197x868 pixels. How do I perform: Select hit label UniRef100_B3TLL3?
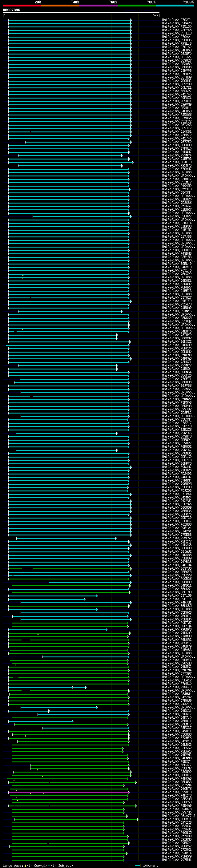coord(177,33)
